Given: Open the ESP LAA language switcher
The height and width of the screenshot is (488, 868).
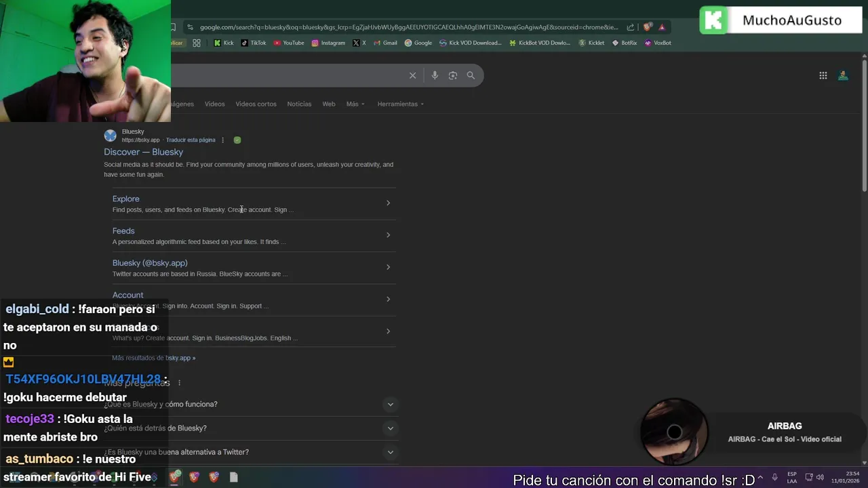Looking at the screenshot, I should [x=791, y=477].
